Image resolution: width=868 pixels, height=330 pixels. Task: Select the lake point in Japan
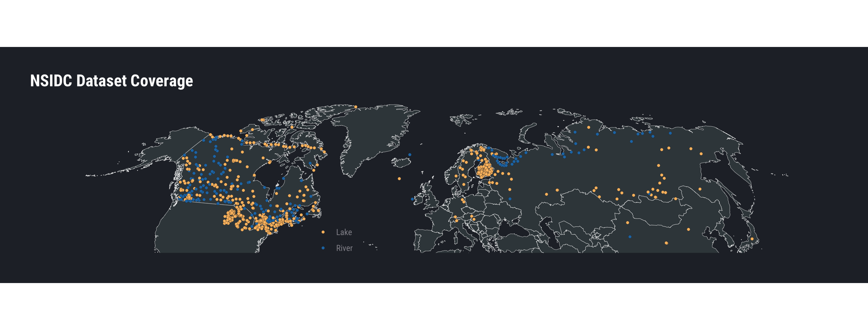point(752,239)
